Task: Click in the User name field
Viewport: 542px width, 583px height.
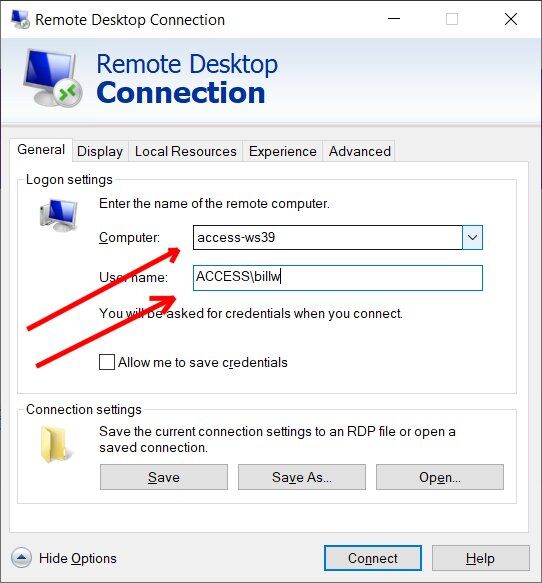Action: (x=338, y=278)
